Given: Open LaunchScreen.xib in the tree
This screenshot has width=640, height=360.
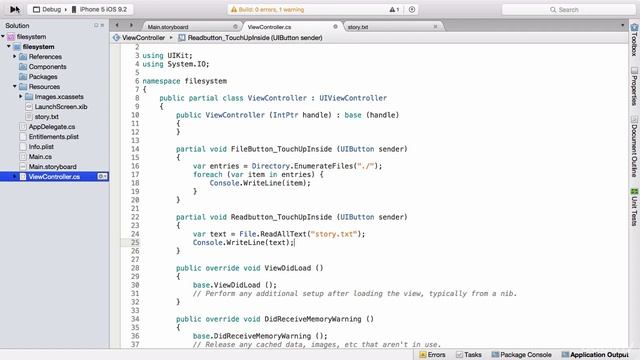Looking at the screenshot, I should pos(61,107).
